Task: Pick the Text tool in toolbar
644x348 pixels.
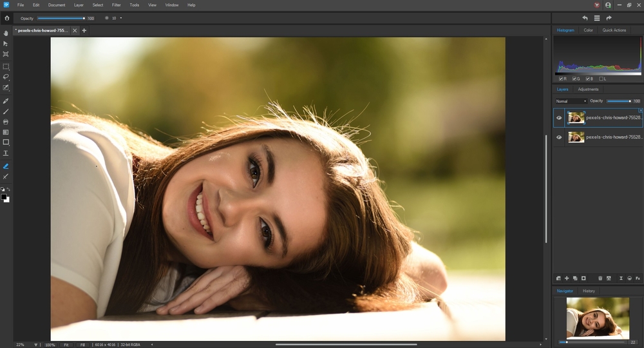Action: (x=6, y=153)
